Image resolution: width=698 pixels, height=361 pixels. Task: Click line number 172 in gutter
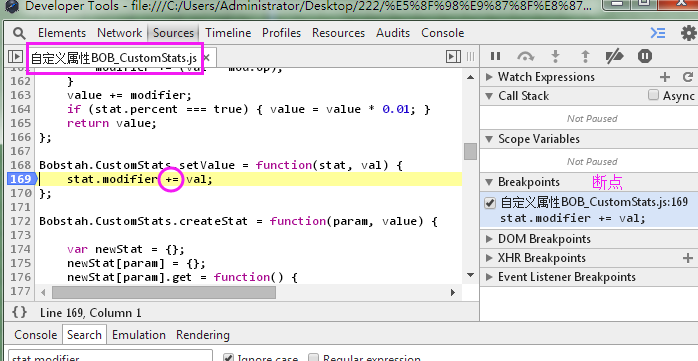click(20, 221)
